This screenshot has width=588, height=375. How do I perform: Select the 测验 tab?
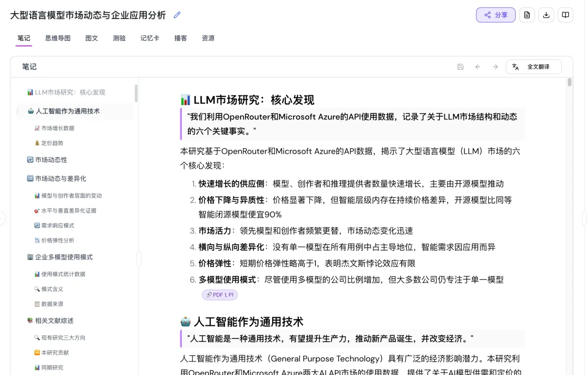tap(119, 38)
